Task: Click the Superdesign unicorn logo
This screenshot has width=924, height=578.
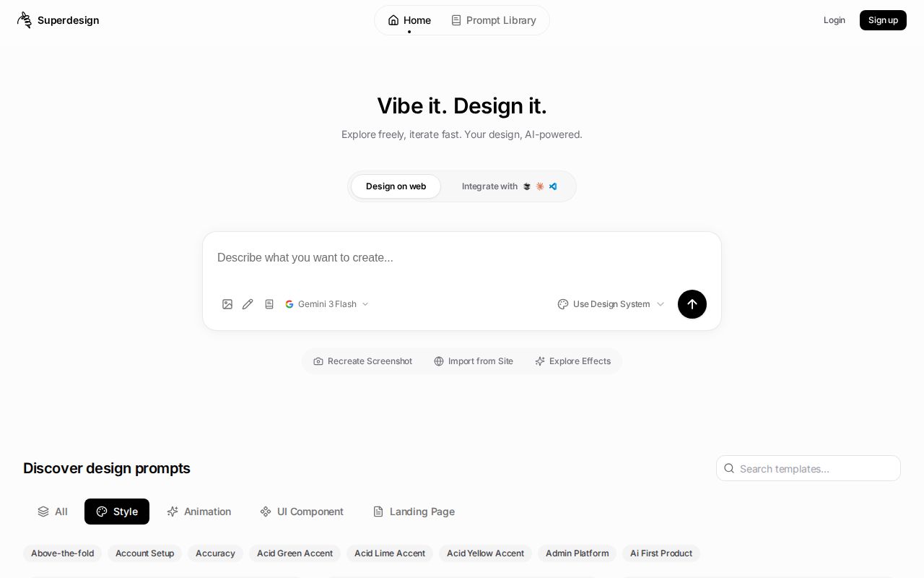Action: [24, 20]
